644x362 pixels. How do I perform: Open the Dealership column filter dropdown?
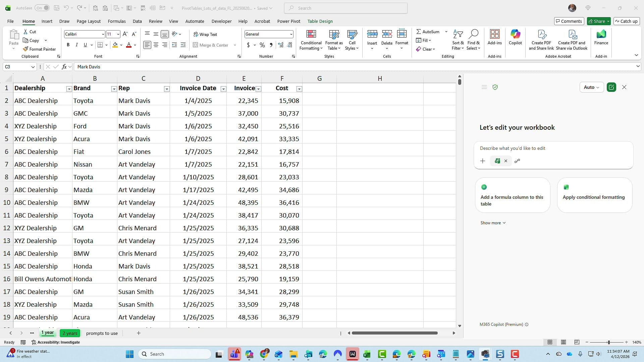(x=69, y=89)
